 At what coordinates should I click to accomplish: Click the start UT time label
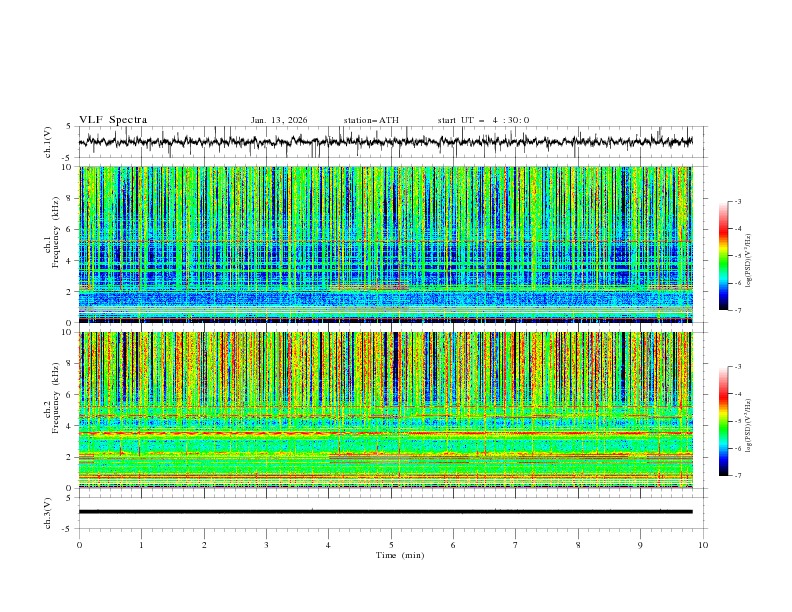pyautogui.click(x=483, y=120)
